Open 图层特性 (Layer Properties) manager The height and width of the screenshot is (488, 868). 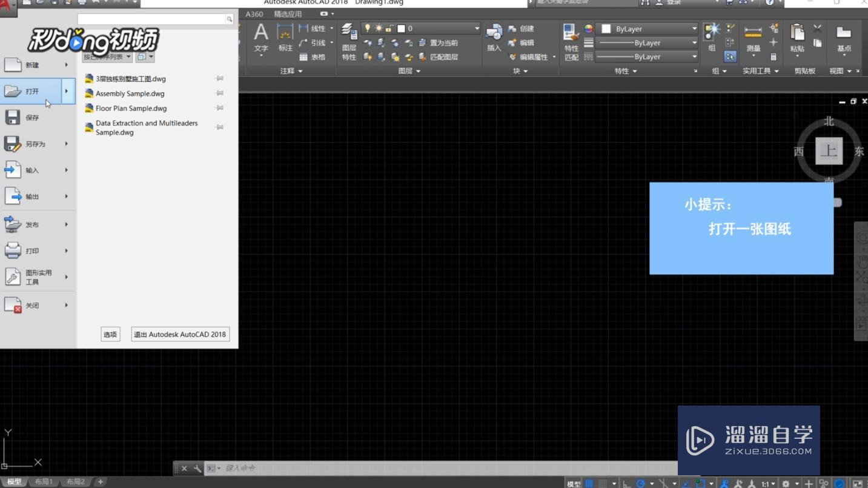[349, 42]
